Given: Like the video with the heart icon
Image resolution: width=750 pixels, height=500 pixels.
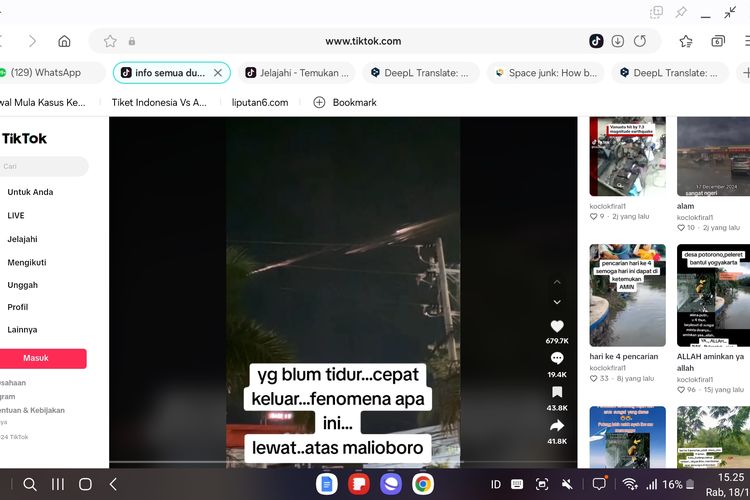Looking at the screenshot, I should (x=557, y=326).
